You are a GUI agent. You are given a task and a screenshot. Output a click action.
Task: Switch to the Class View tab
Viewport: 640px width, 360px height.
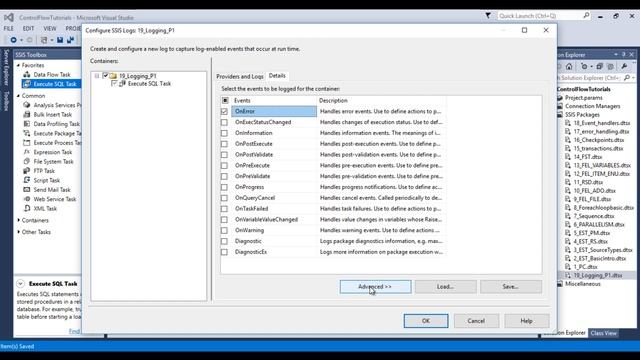pos(603,333)
